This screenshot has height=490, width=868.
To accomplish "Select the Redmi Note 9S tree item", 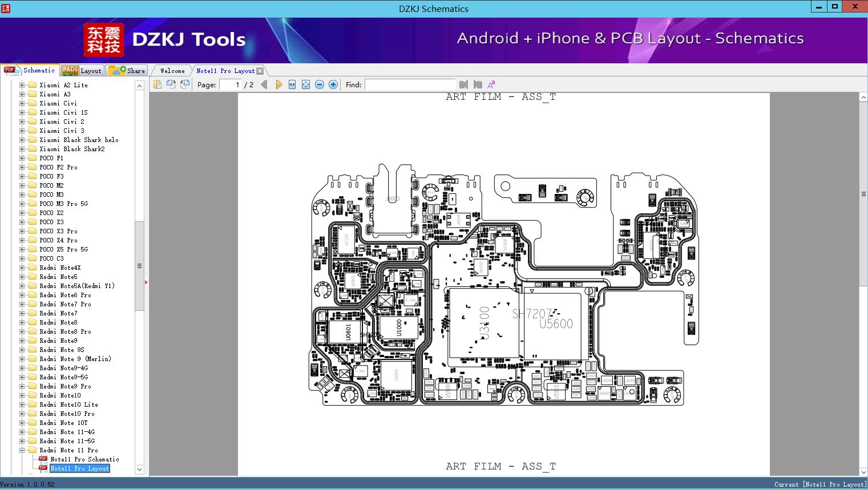I will point(62,350).
